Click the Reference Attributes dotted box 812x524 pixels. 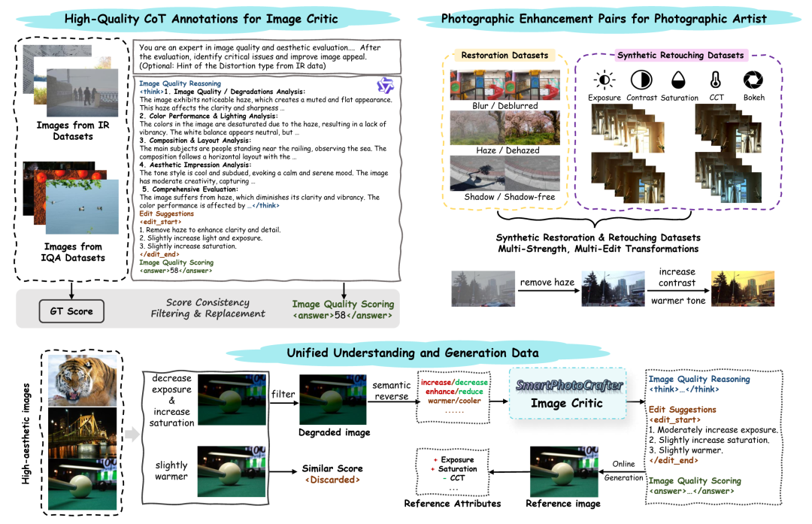[x=453, y=472]
